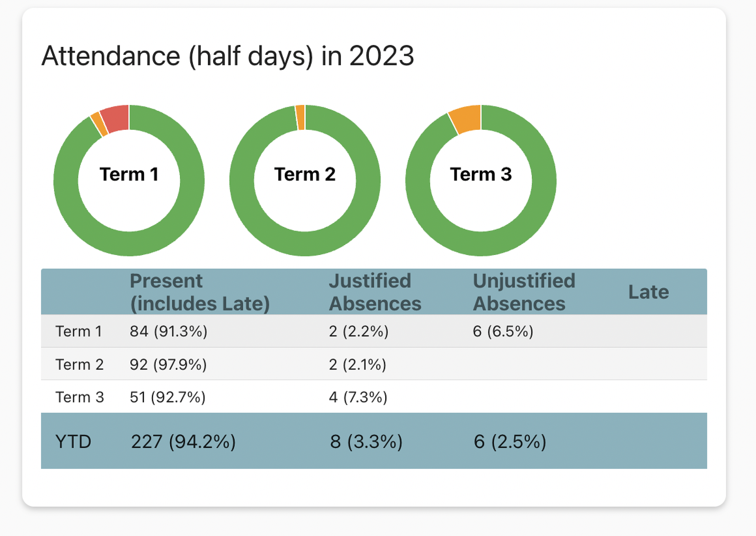
Task: Select the "4 (7.3%)" justified absences cell
Action: tap(358, 397)
